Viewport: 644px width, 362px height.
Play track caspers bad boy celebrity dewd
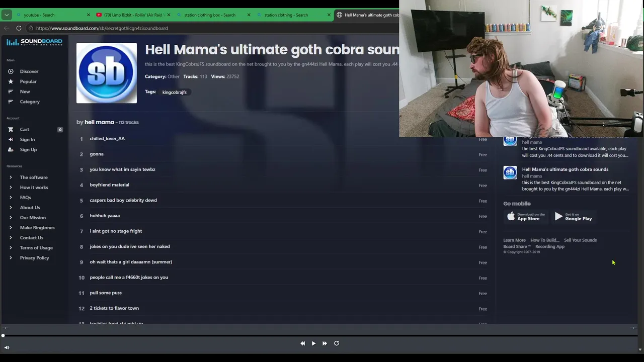click(123, 200)
